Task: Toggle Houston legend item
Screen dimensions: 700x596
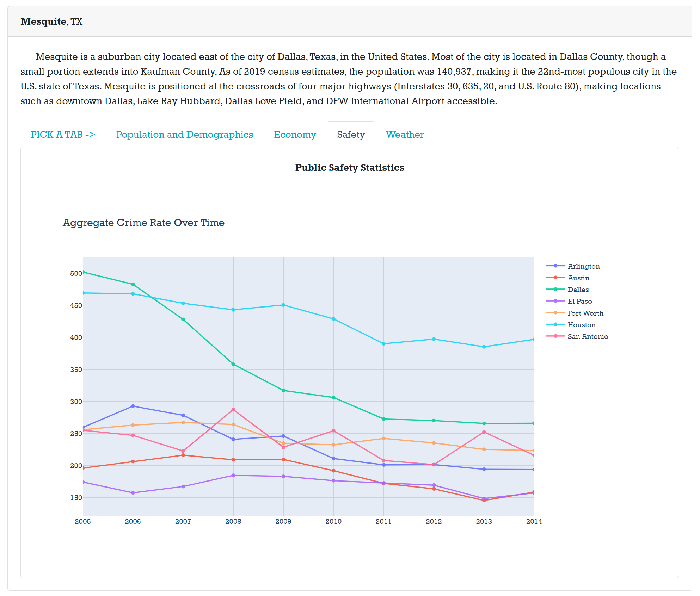Action: (x=581, y=325)
